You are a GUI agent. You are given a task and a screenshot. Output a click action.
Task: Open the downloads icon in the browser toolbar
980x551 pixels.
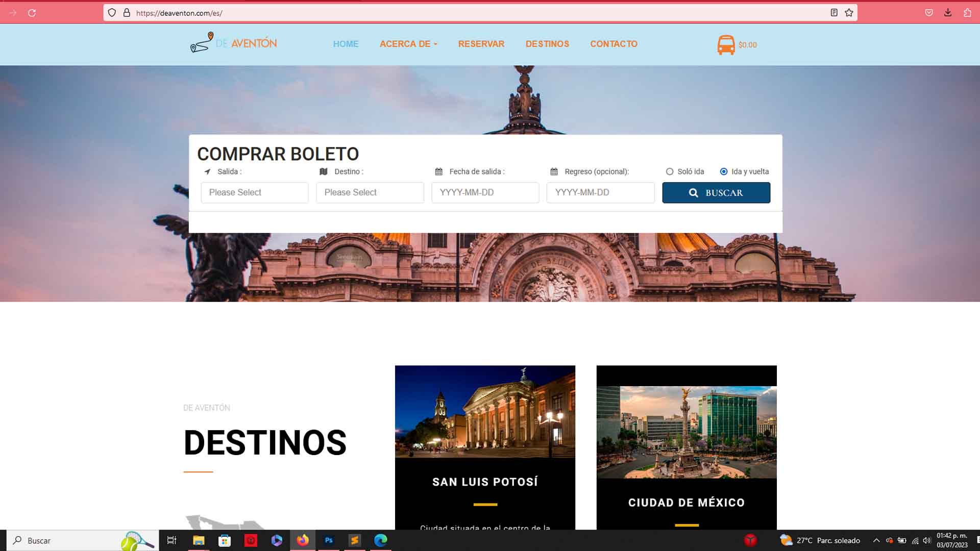pyautogui.click(x=948, y=13)
